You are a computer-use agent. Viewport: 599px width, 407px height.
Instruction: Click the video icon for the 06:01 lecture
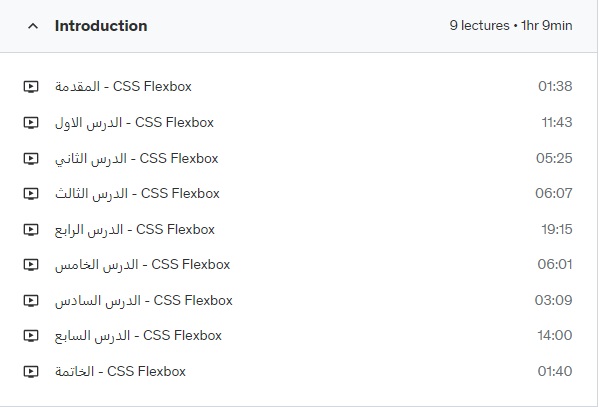[31, 265]
